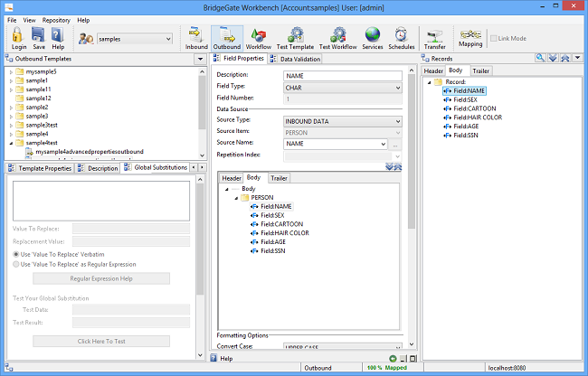Expand all in source data tree

[x=389, y=166]
